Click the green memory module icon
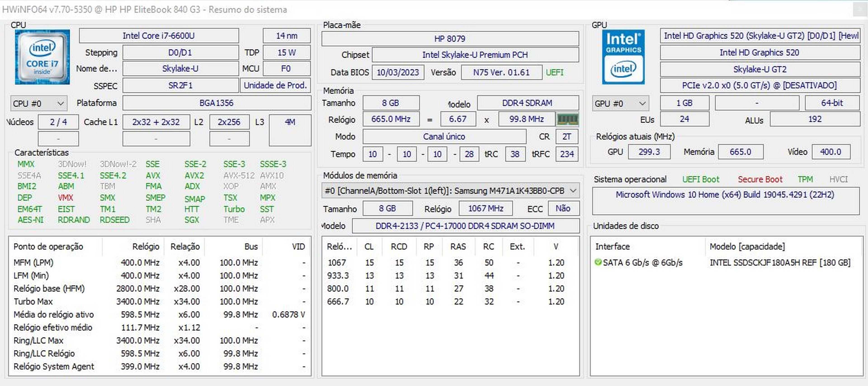This screenshot has height=386, width=868. pos(567,119)
